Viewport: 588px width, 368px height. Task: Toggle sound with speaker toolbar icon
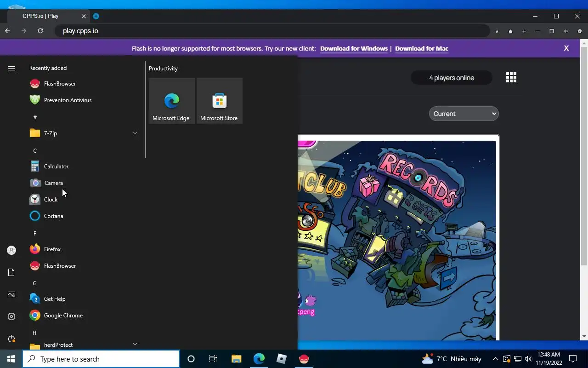(565, 31)
